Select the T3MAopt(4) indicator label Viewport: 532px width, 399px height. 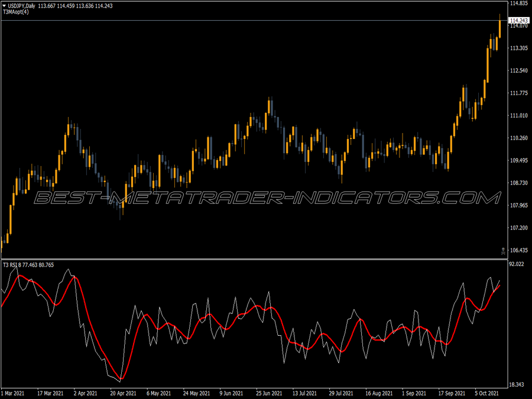pos(16,12)
